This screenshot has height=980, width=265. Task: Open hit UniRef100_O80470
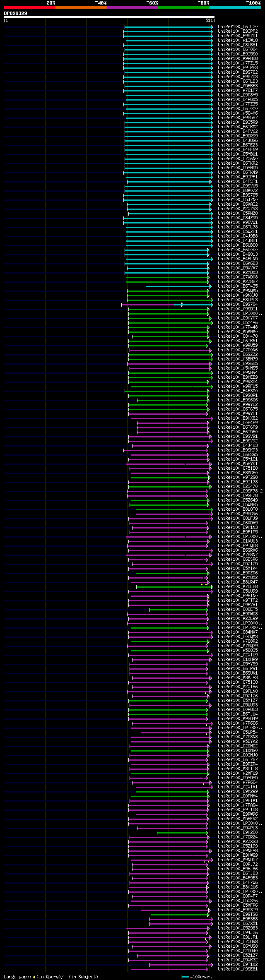238,336
